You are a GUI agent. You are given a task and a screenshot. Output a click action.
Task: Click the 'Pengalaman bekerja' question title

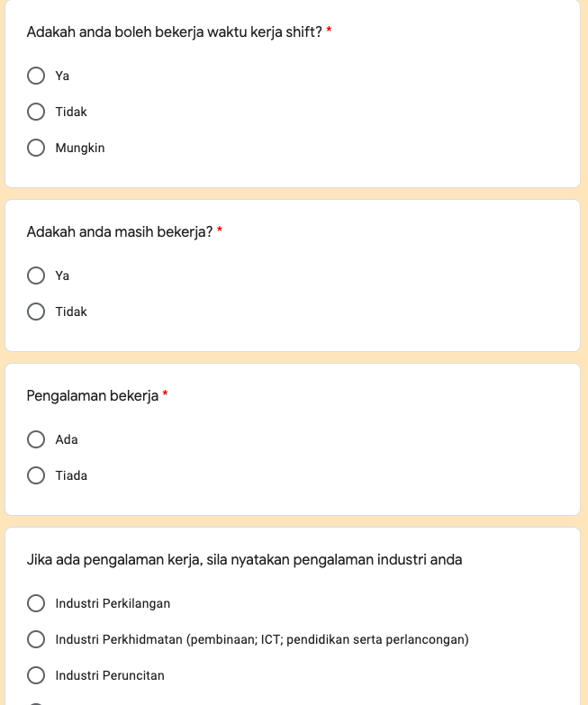(93, 396)
